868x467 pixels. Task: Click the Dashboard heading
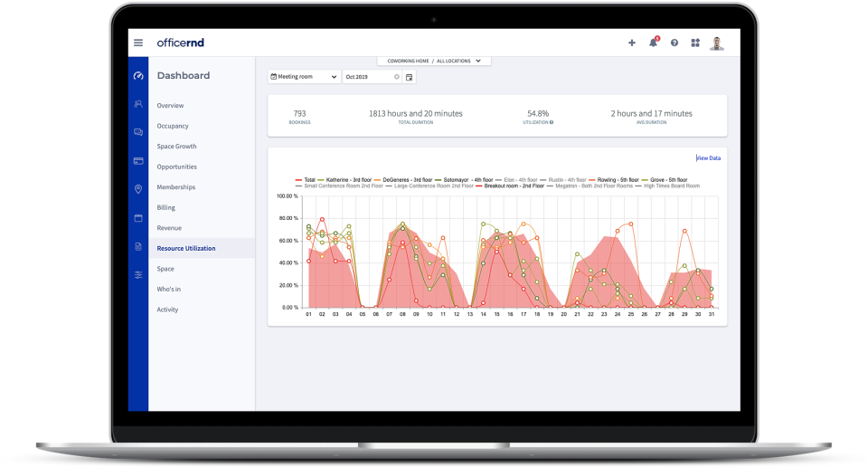(184, 76)
